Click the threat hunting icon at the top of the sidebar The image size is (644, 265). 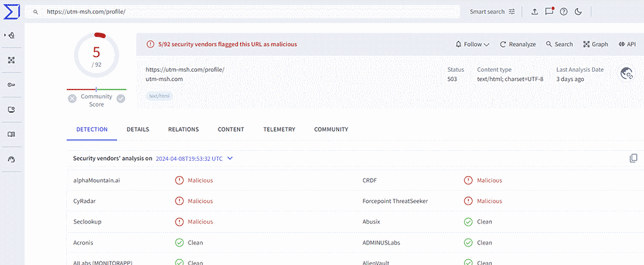[11, 36]
